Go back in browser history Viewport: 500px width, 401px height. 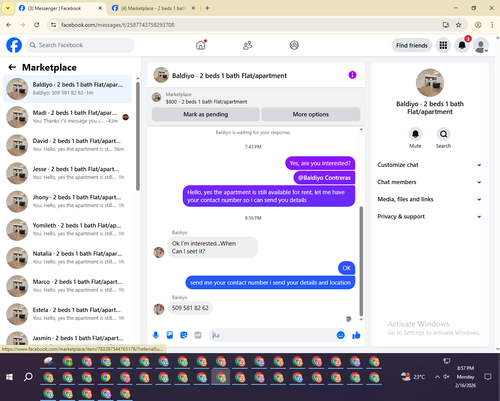(9, 25)
